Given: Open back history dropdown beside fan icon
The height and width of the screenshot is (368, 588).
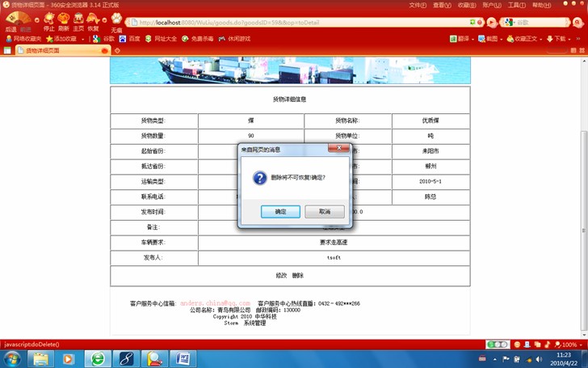Looking at the screenshot, I should 37,20.
